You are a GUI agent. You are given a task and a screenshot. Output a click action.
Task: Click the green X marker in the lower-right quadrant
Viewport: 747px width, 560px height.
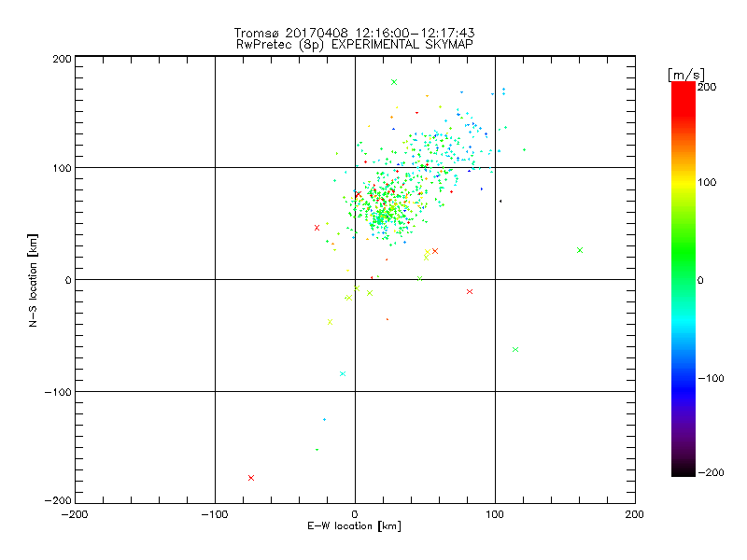(515, 349)
